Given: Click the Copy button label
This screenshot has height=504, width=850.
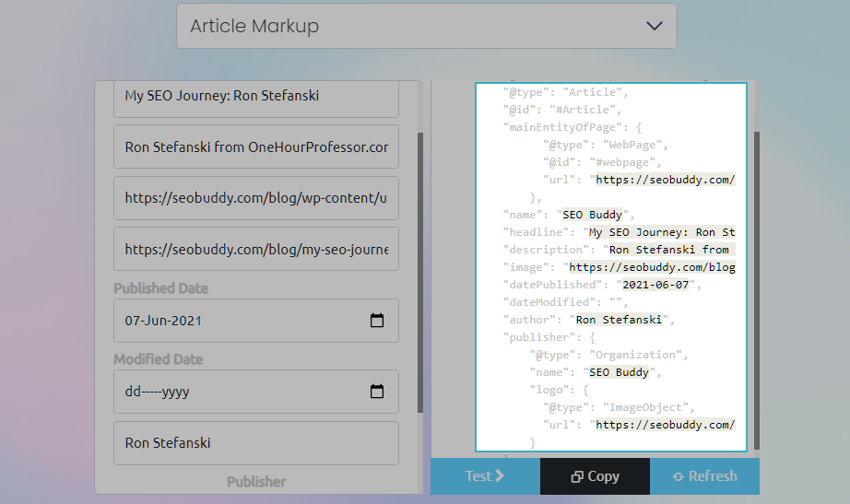Looking at the screenshot, I should [603, 476].
